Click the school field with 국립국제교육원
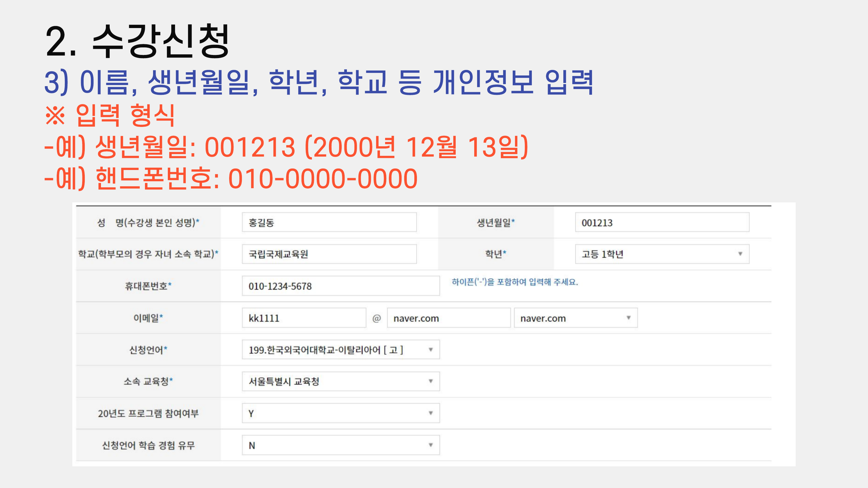This screenshot has height=488, width=868. click(329, 254)
